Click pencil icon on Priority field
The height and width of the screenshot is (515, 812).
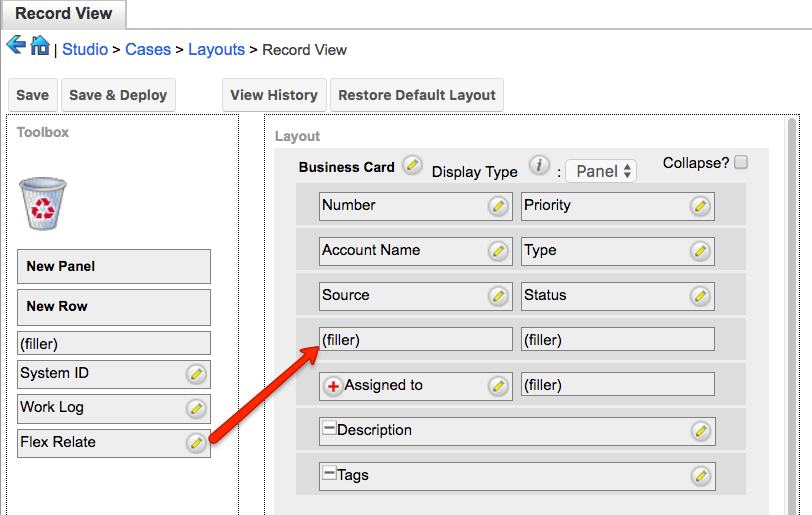(700, 206)
